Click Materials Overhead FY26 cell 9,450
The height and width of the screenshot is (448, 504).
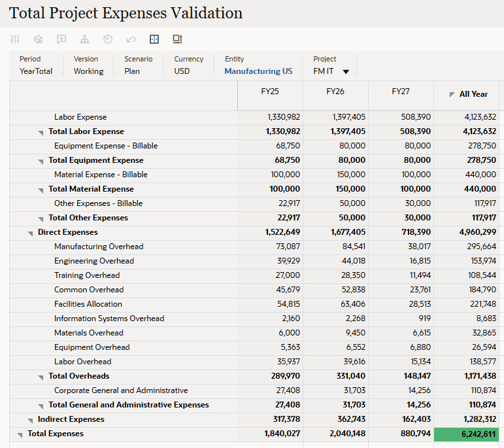click(x=335, y=333)
